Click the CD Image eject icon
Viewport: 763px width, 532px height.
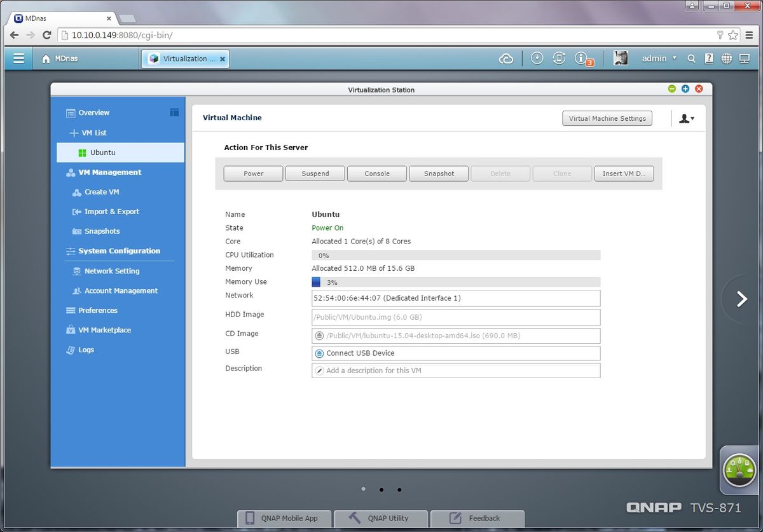319,336
